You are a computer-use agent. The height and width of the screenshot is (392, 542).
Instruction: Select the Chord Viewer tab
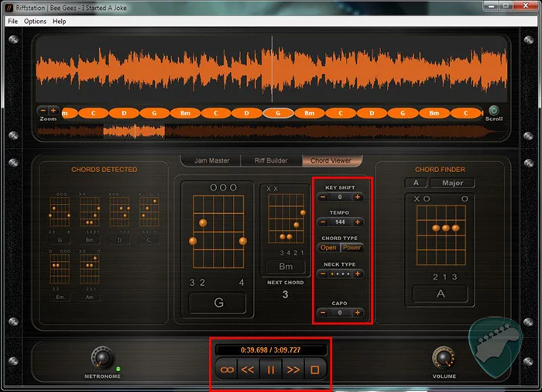pyautogui.click(x=331, y=160)
